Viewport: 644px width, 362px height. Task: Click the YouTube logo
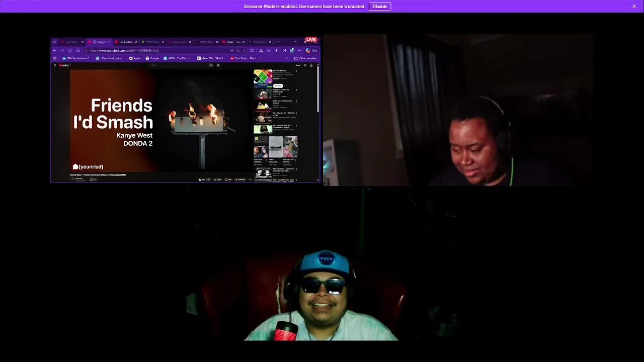tap(64, 65)
